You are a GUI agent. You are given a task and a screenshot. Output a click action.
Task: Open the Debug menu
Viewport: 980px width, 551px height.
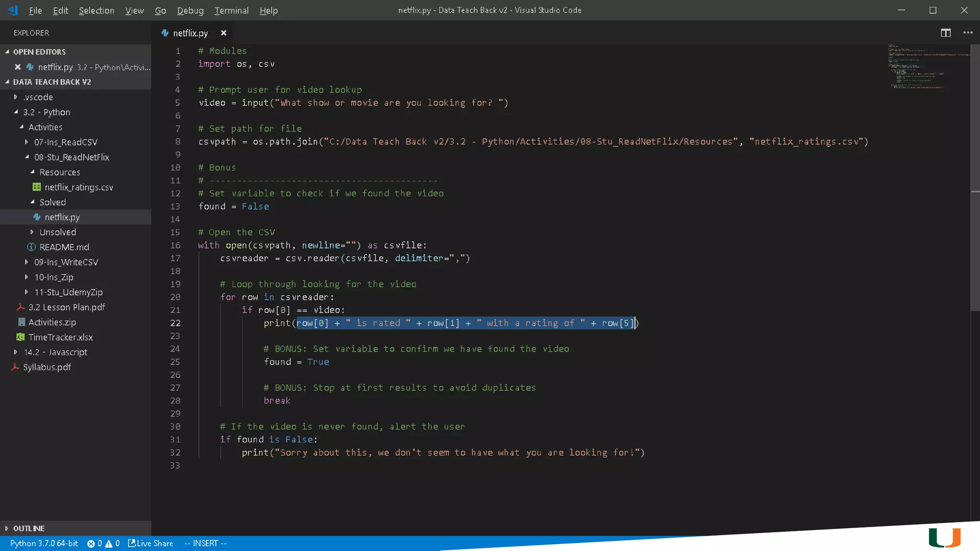click(190, 11)
